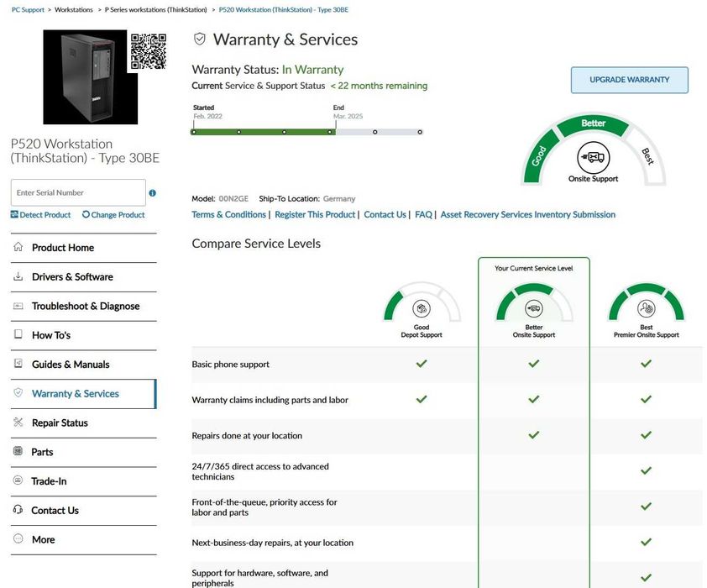Viewport: 707px width, 588px height.
Task: Click the shield icon beside Warranty & Services heading
Action: point(199,39)
